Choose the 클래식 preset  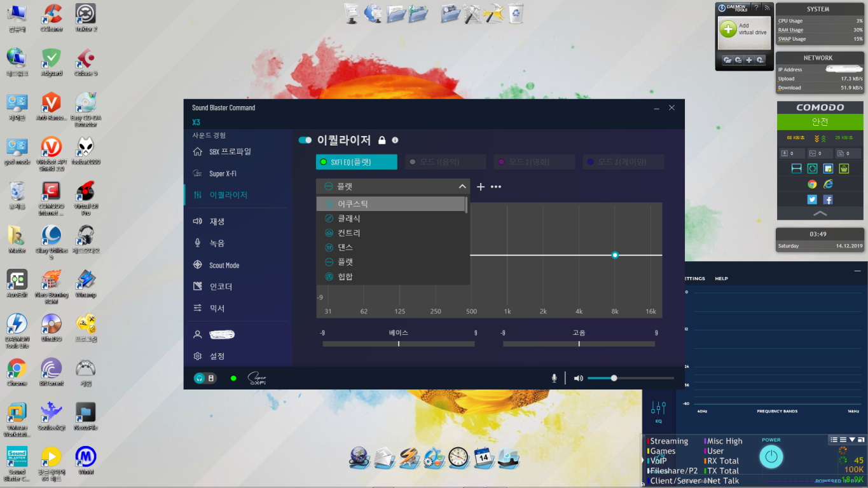(390, 219)
